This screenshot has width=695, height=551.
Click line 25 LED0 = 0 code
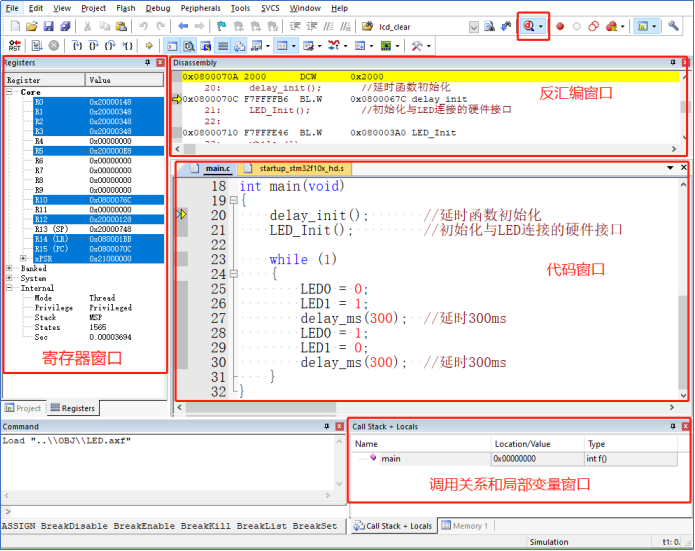(x=334, y=289)
